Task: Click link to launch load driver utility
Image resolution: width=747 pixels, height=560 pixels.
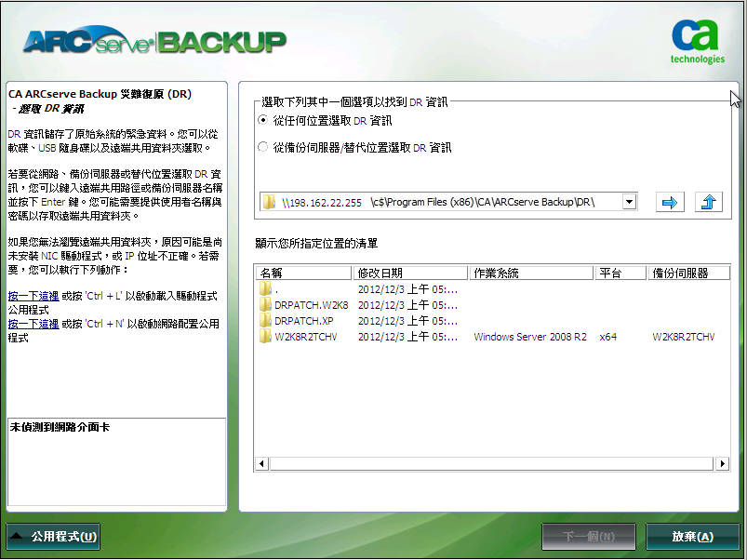Action: point(33,296)
